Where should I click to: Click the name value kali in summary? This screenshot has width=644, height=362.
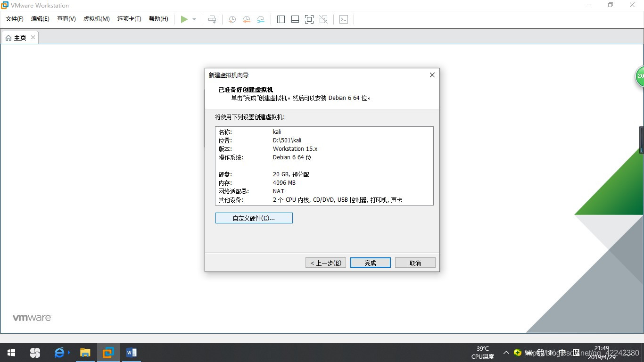(x=277, y=132)
